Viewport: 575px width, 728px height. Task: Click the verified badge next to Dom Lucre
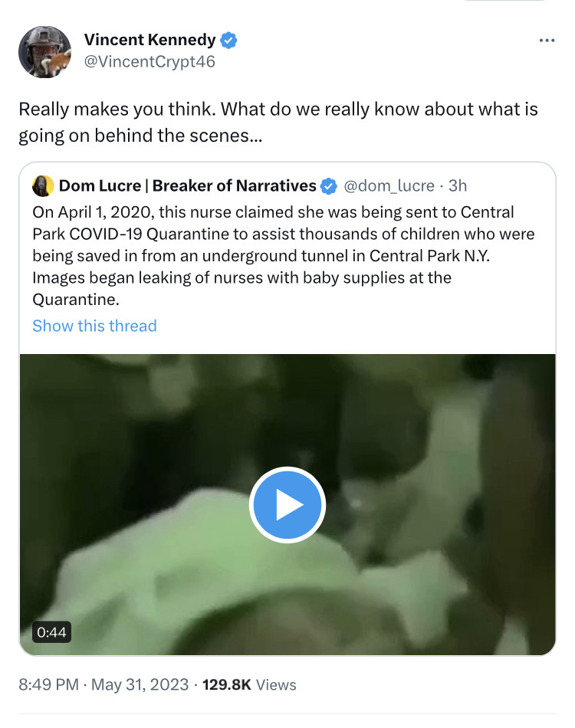click(328, 185)
